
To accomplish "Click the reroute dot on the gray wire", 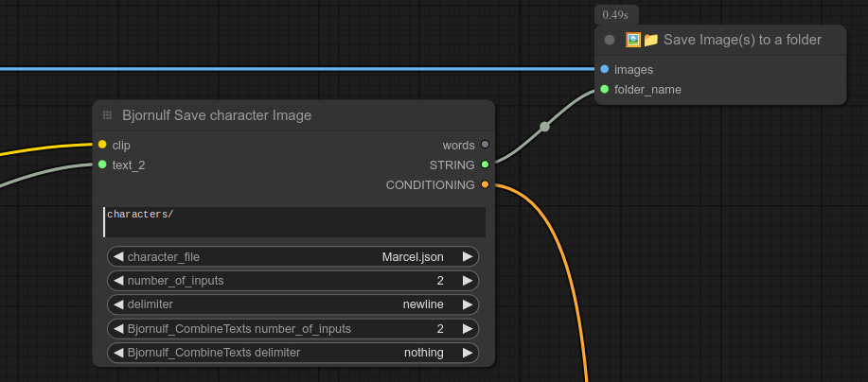I will [x=544, y=126].
